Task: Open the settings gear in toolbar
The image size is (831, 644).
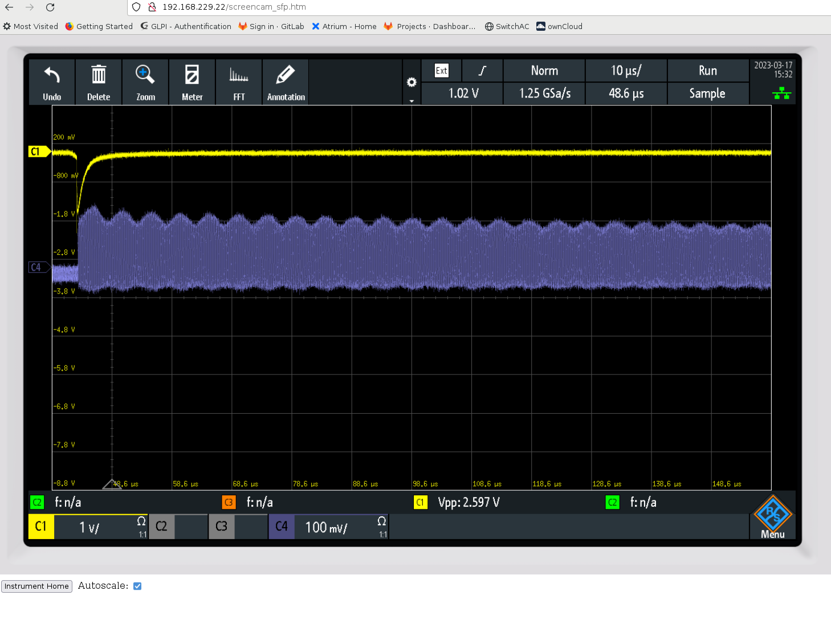Action: (x=412, y=83)
